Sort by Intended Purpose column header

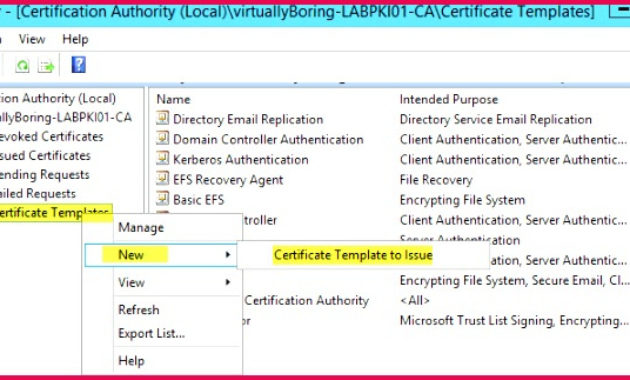449,99
